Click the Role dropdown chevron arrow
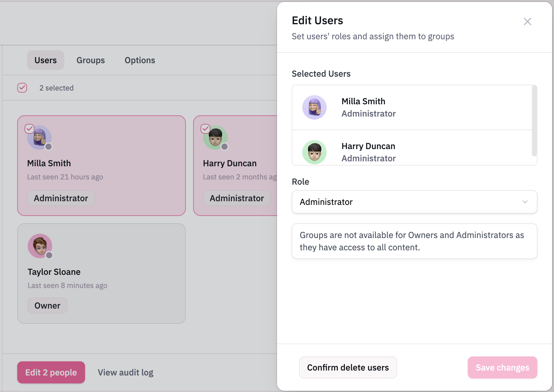Image resolution: width=554 pixels, height=392 pixels. [x=525, y=202]
